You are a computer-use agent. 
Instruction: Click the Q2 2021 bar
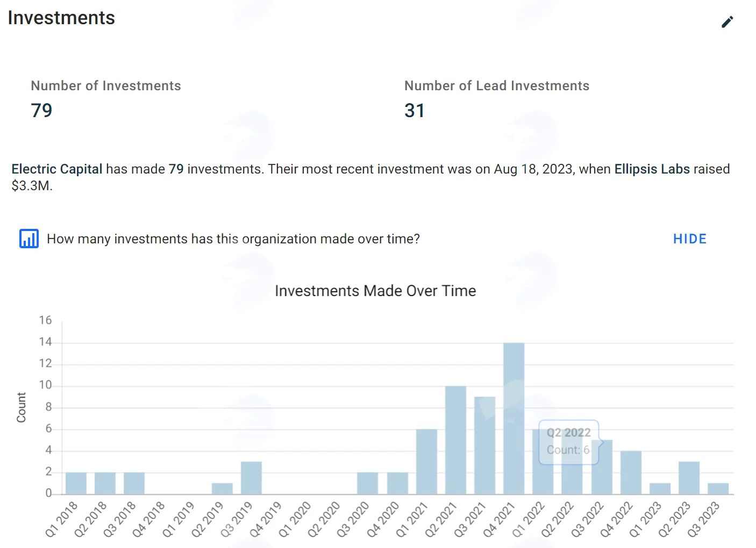click(455, 440)
